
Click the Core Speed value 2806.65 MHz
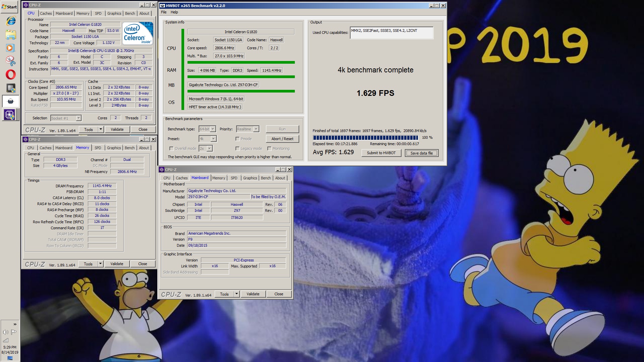pos(66,87)
